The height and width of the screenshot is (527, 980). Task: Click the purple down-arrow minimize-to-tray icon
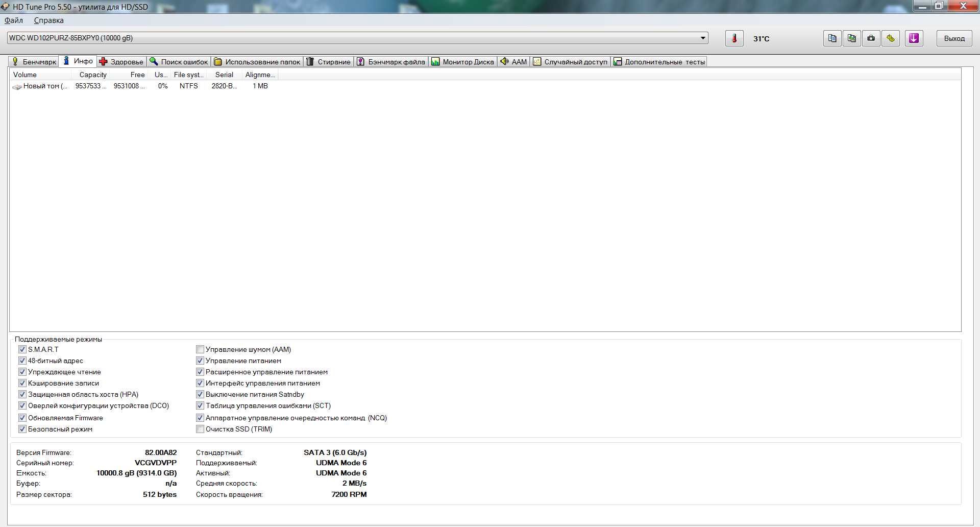[914, 38]
